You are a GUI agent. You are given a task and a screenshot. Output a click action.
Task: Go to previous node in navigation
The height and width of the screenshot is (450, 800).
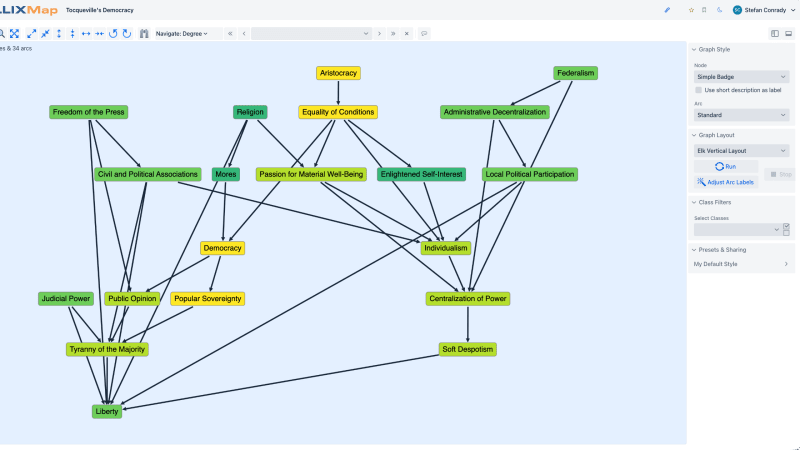pos(244,34)
